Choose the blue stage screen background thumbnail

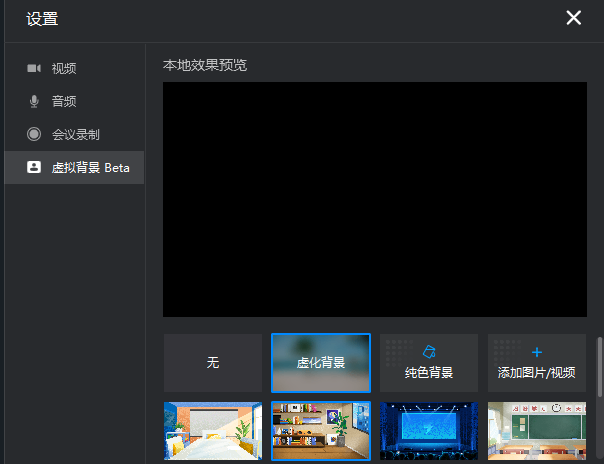click(429, 432)
